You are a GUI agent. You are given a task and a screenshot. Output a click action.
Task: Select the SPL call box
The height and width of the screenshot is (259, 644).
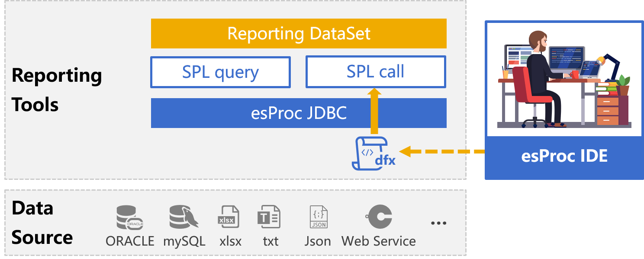[376, 72]
